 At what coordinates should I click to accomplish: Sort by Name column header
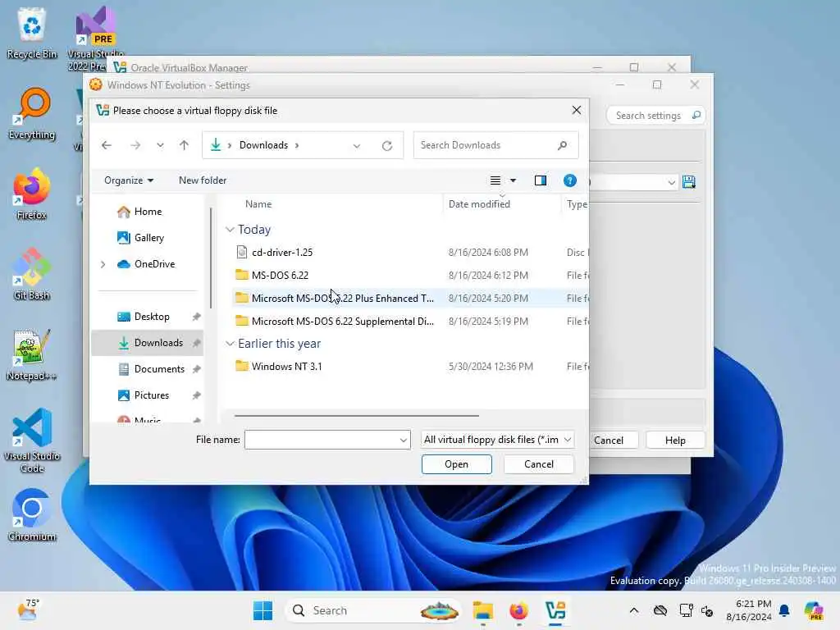258,204
